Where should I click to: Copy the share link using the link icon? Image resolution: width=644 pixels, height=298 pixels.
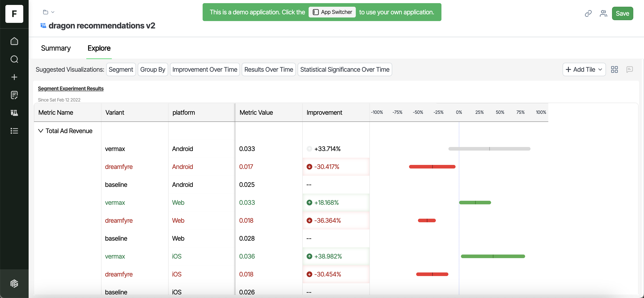click(x=588, y=13)
